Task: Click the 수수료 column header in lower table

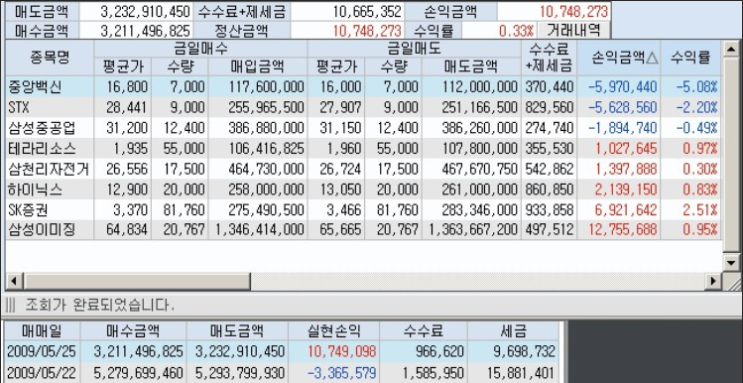Action: [423, 331]
